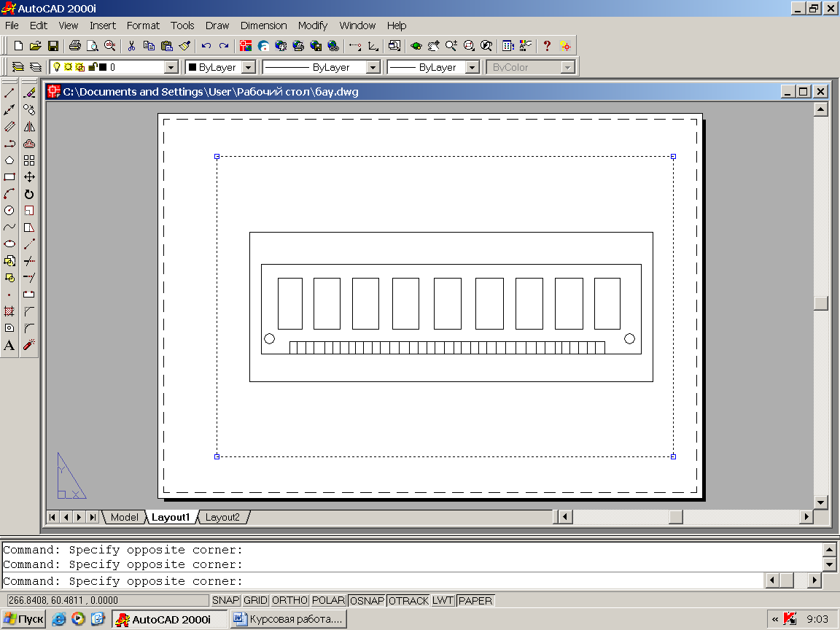Toggle OTRACK in the status bar
The image size is (840, 630).
pyautogui.click(x=409, y=601)
